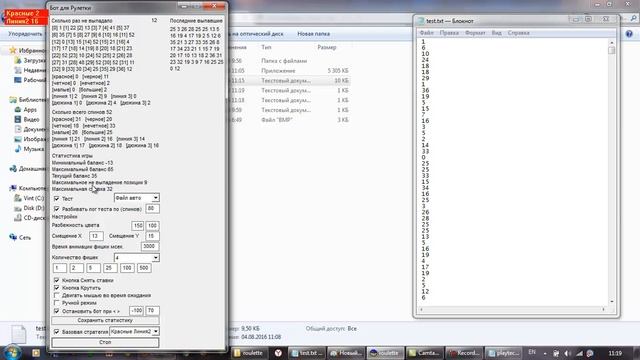Open the Количество фишек dropdown

tap(136, 258)
